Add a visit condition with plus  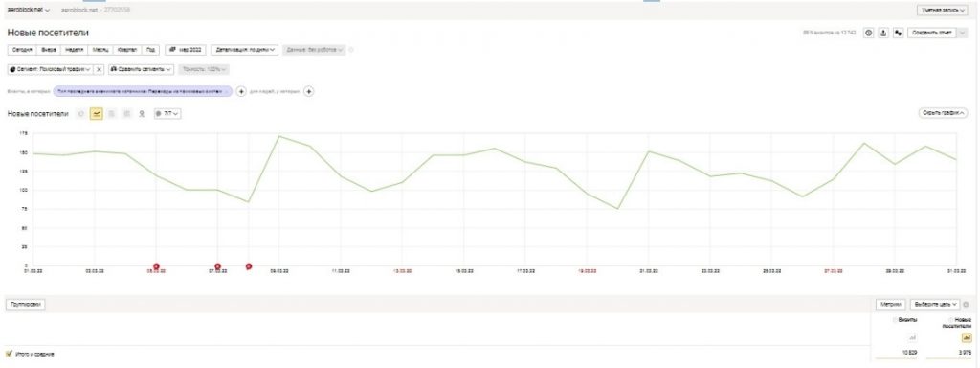242,91
